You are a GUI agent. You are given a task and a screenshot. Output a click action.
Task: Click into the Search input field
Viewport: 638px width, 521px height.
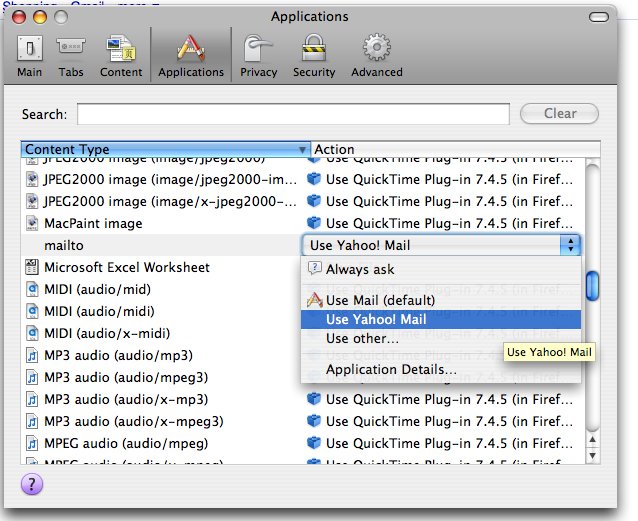click(293, 114)
